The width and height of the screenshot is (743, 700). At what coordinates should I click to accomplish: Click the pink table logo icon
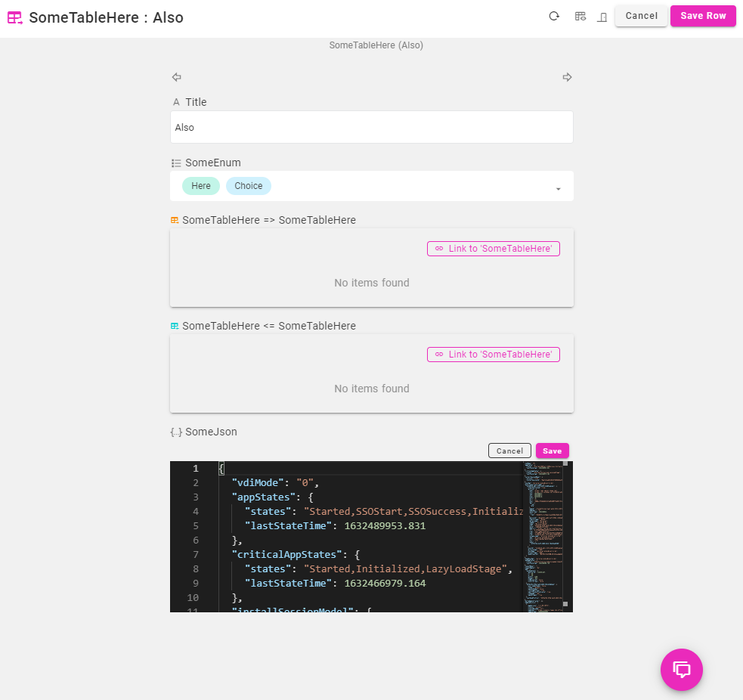point(14,18)
